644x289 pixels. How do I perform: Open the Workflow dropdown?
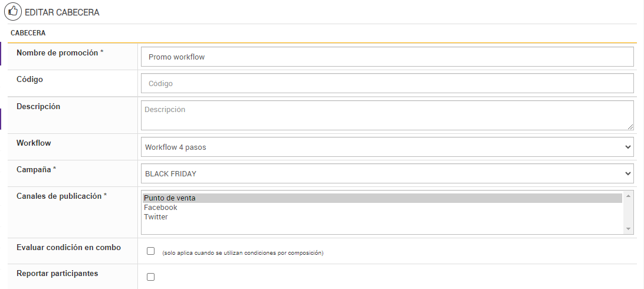pos(387,147)
